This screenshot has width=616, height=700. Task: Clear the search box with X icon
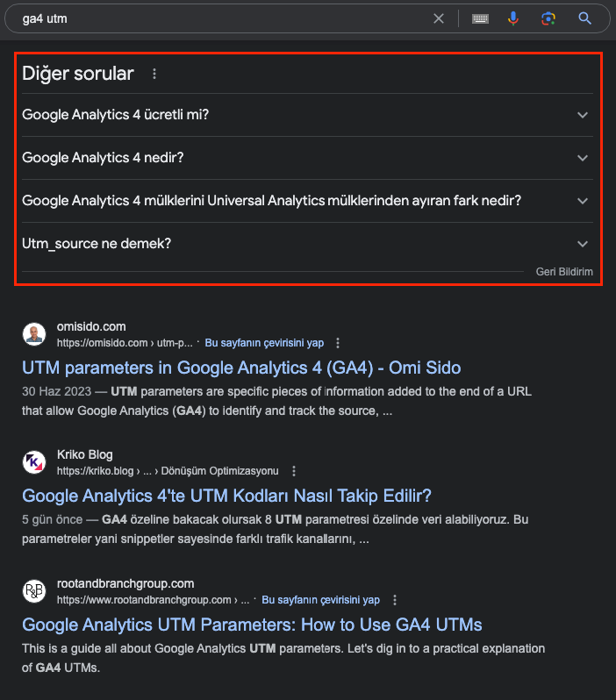click(439, 18)
